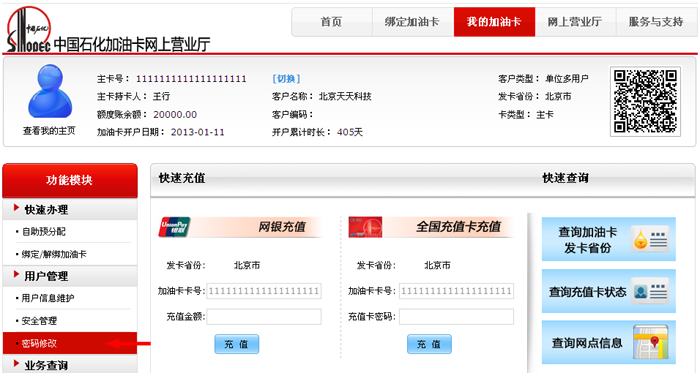Click the oil drop card icon

[650, 240]
